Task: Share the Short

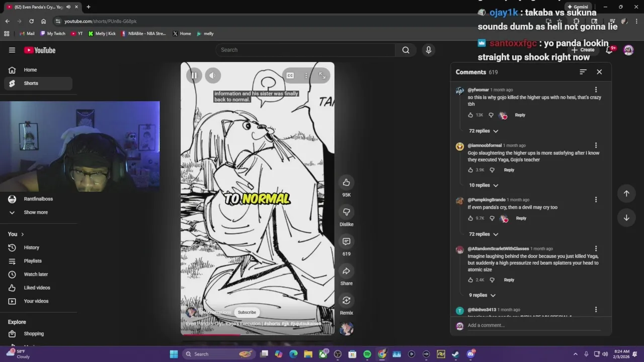Action: pos(346,271)
